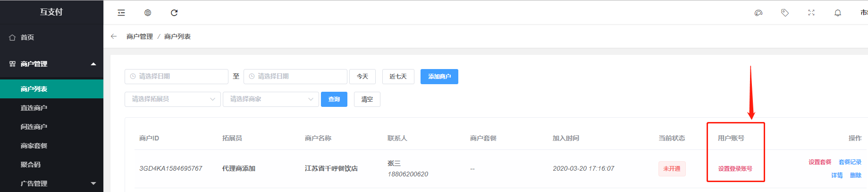Click contact name 张三

tap(394, 164)
